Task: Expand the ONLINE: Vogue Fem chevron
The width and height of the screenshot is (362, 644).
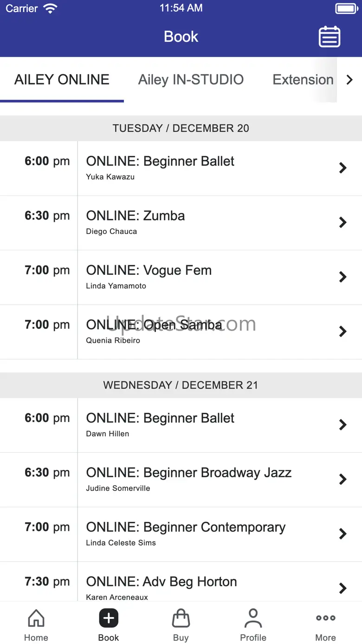Action: click(343, 277)
